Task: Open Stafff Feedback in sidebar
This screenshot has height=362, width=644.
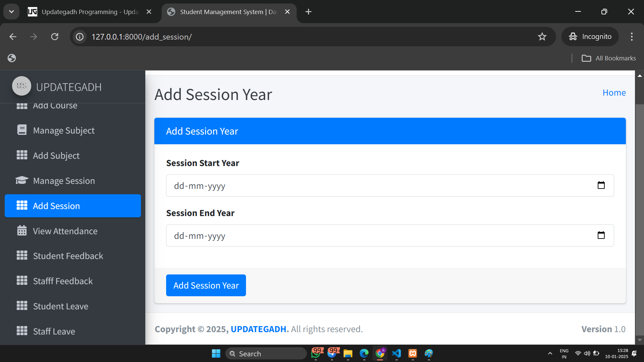Action: coord(73,281)
